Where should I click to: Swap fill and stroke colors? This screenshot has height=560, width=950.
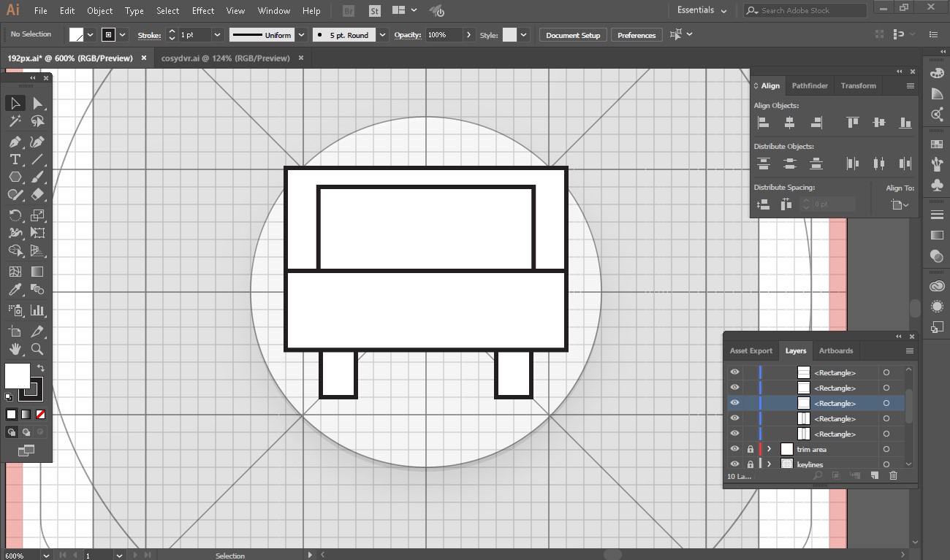(41, 368)
